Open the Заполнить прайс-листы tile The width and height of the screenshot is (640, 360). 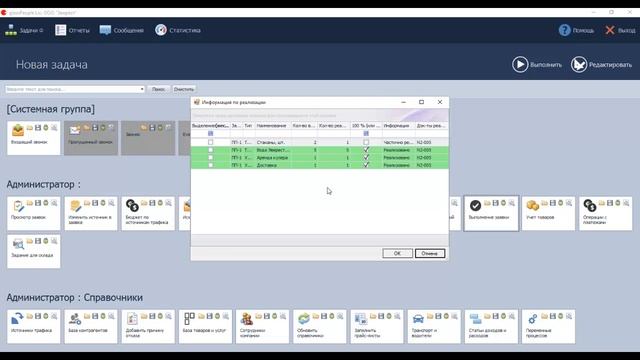376,327
